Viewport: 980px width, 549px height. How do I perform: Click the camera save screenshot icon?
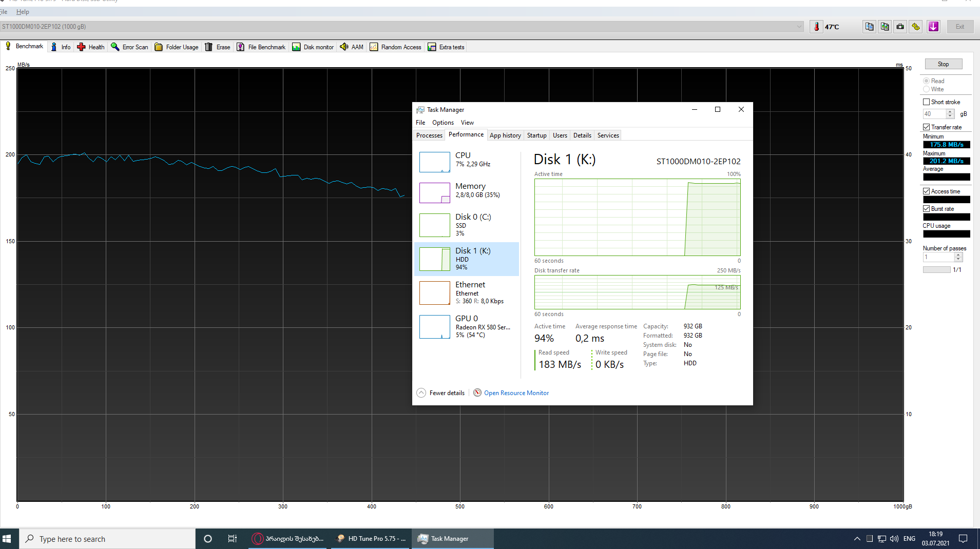900,27
